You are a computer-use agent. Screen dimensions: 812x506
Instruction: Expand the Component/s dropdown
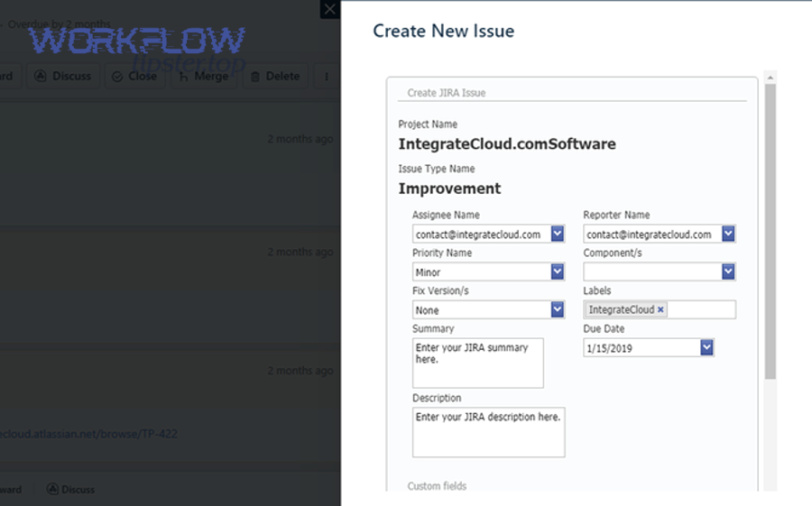click(728, 271)
